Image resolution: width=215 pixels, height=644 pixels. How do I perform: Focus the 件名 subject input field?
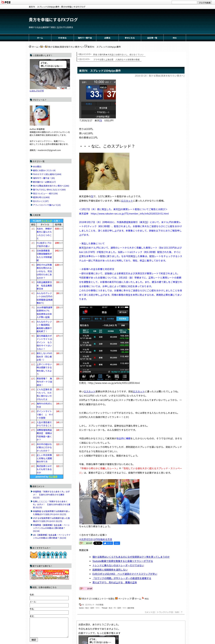pyautogui.click(x=49, y=613)
